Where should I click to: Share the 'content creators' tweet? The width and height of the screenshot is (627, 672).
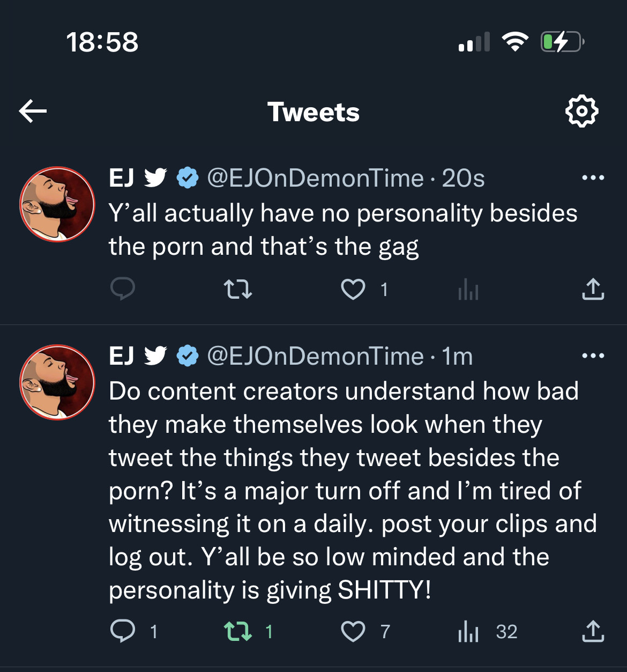click(x=593, y=631)
